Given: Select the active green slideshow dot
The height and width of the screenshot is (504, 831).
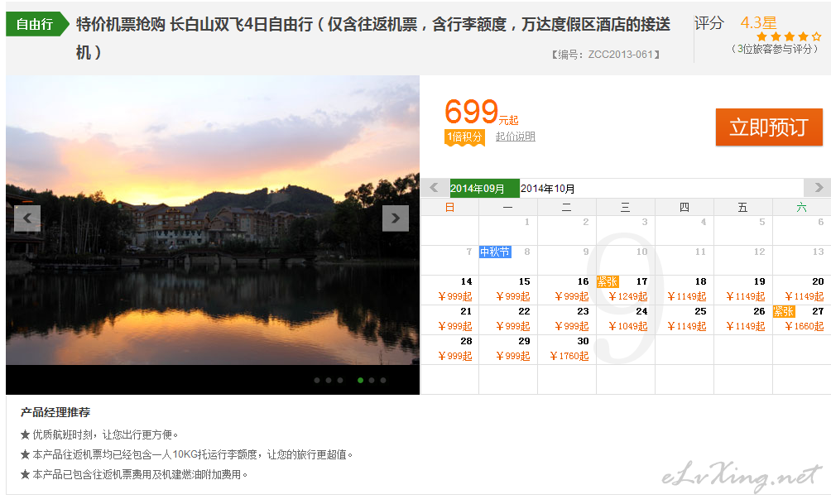Looking at the screenshot, I should [360, 380].
